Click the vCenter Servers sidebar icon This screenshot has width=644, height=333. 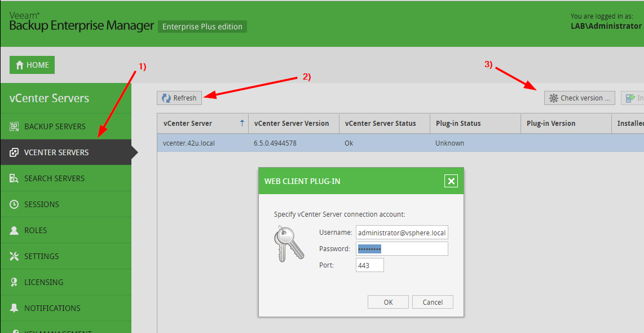coord(14,152)
